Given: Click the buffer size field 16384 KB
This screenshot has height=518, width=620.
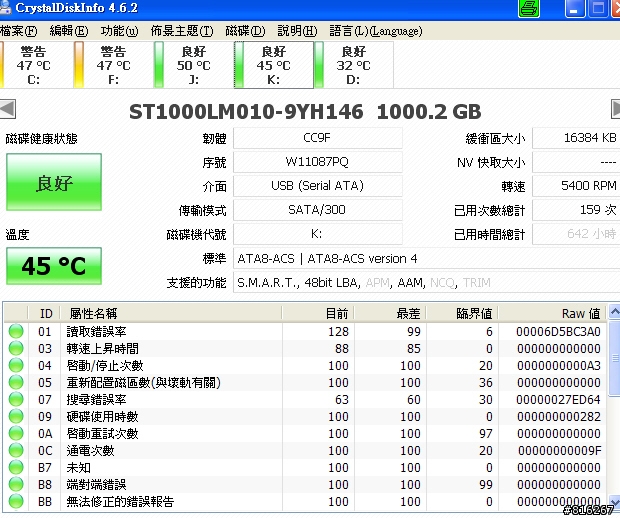Looking at the screenshot, I should pos(577,138).
